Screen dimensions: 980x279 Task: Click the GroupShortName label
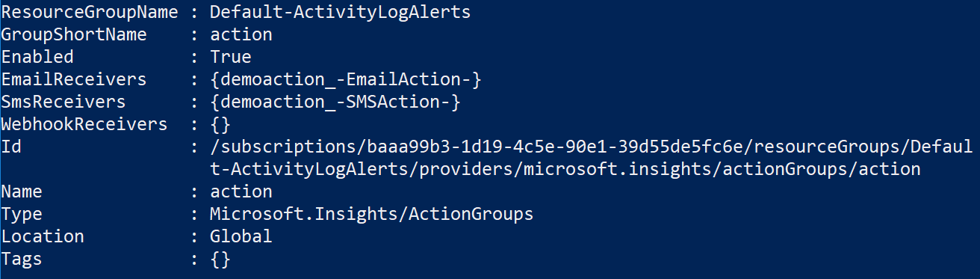[74, 34]
